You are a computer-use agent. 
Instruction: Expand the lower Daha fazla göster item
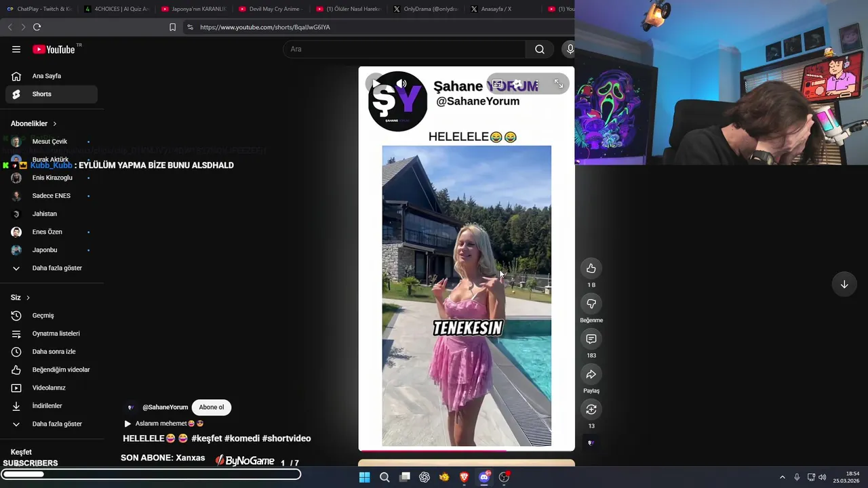pyautogui.click(x=52, y=424)
